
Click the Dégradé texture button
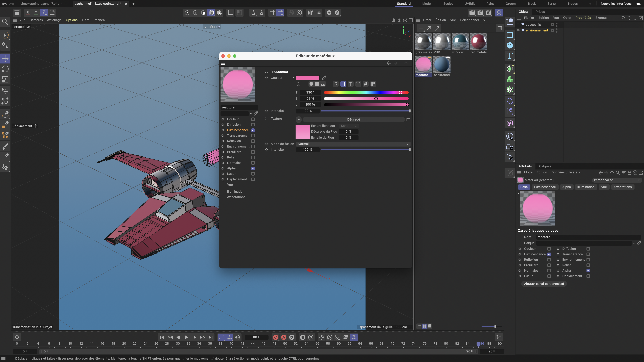pos(353,119)
